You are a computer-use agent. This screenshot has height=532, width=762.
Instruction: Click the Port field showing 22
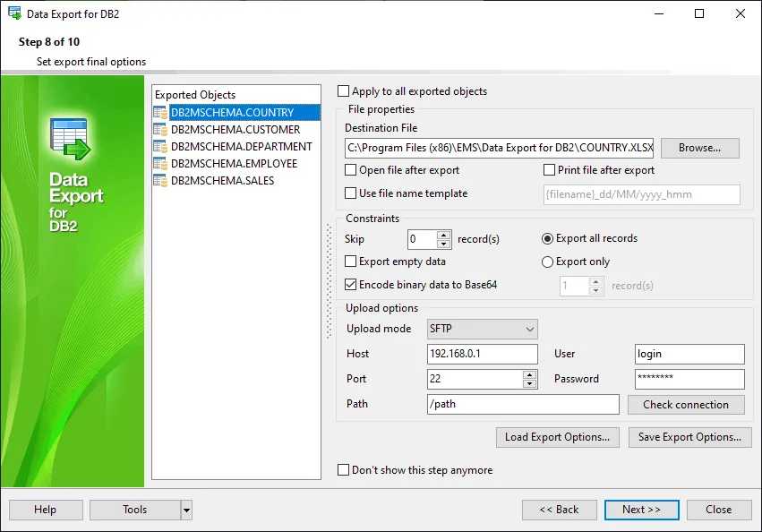(475, 379)
